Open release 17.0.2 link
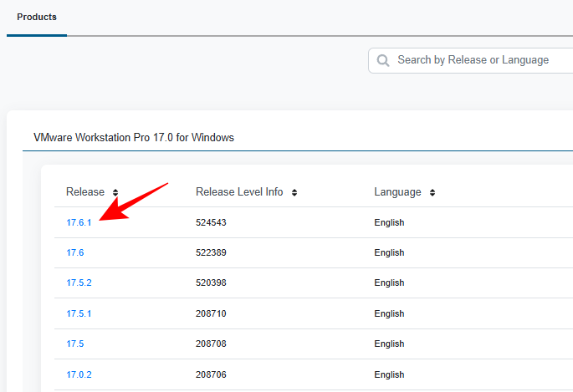The width and height of the screenshot is (573, 392). coord(79,374)
